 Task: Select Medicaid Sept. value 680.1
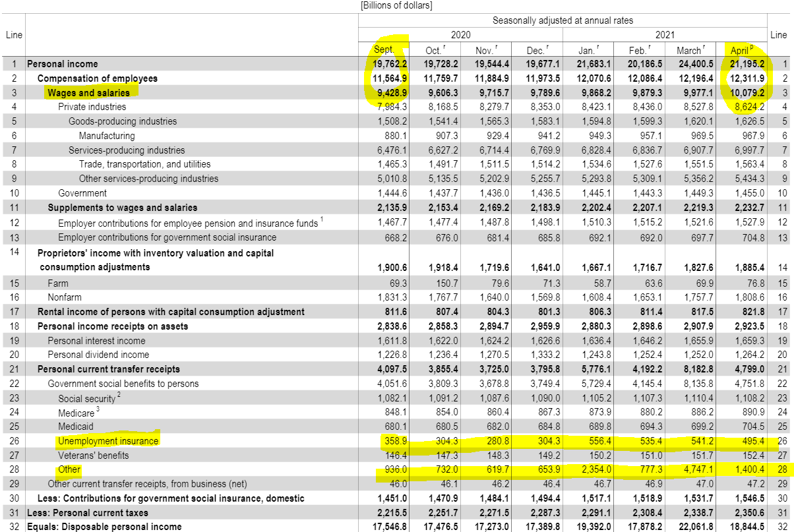[394, 427]
